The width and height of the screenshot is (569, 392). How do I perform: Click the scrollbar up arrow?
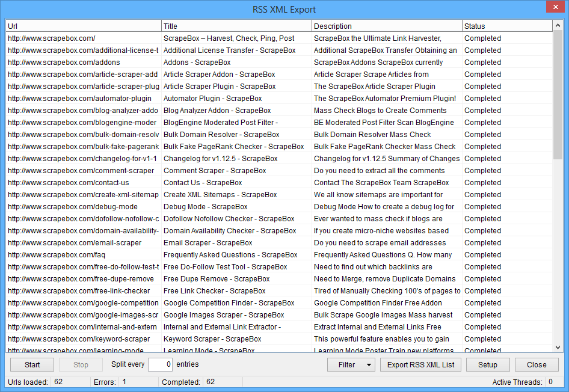pos(558,25)
